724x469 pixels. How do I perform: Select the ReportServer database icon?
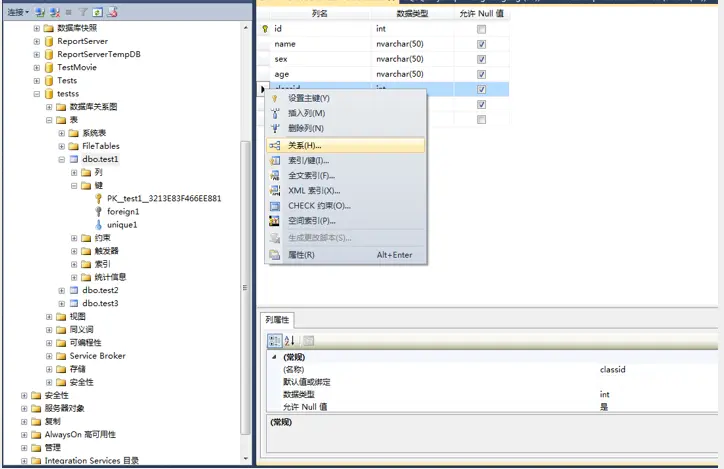click(49, 41)
